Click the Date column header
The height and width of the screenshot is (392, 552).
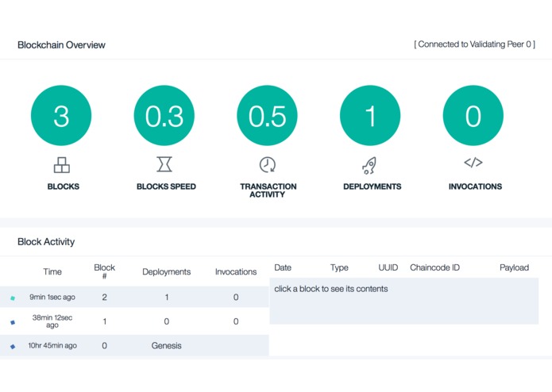tap(283, 267)
